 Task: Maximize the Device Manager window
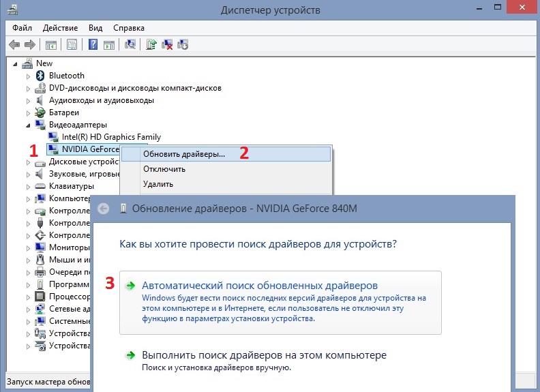click(498, 7)
